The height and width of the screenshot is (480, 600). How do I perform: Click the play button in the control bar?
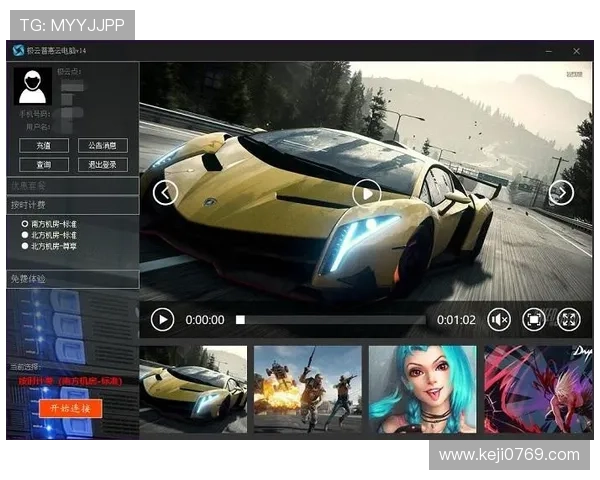point(162,319)
